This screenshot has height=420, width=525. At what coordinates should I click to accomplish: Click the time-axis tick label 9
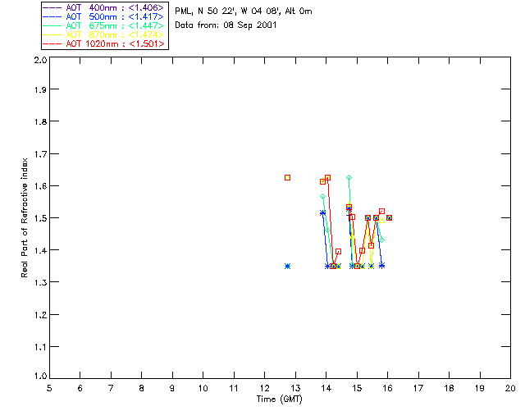[x=172, y=388]
